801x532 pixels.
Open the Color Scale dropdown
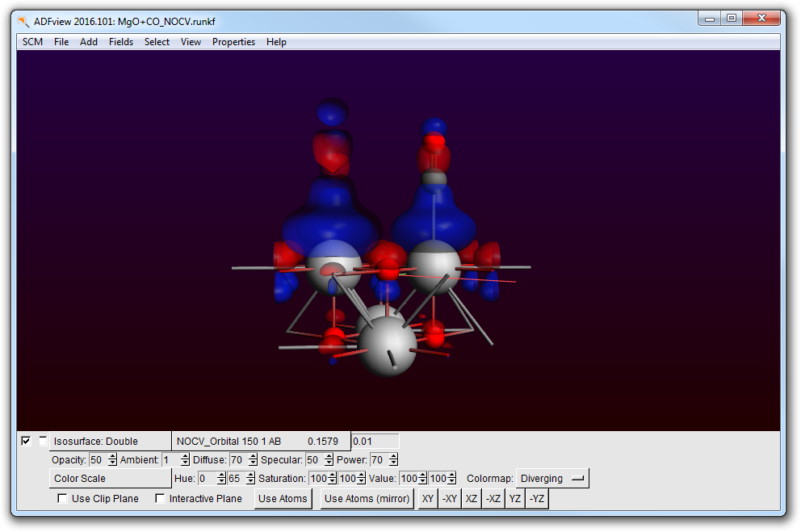pyautogui.click(x=111, y=479)
